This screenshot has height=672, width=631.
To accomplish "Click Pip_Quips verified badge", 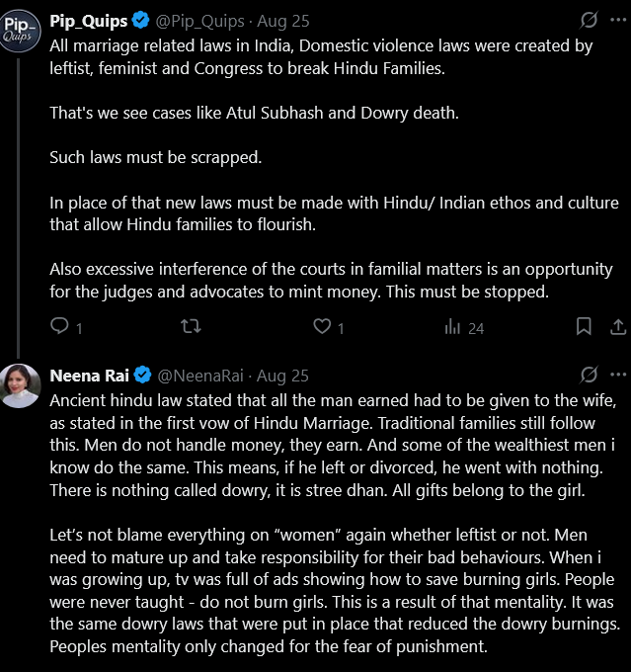I will [140, 19].
